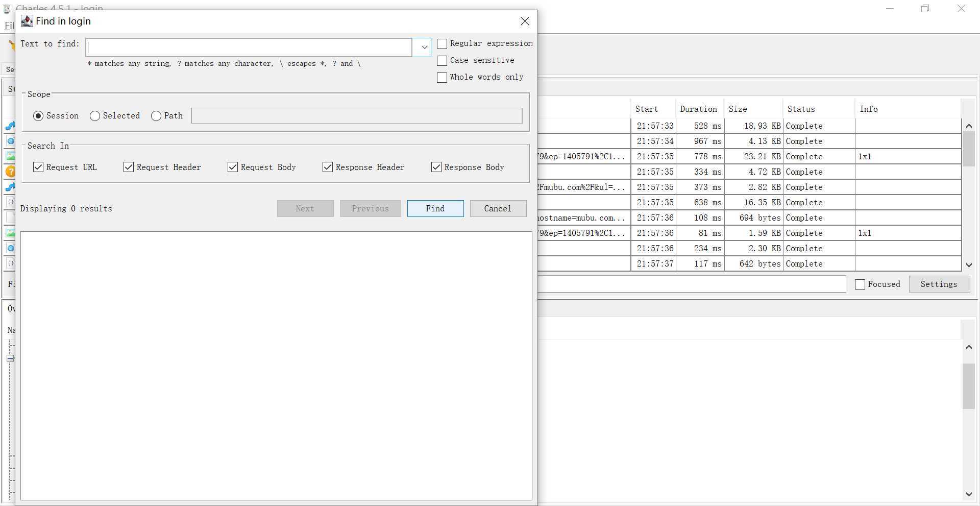Screen dimensions: 980x506
Task: Select the Selected scope radio button
Action: [x=95, y=116]
